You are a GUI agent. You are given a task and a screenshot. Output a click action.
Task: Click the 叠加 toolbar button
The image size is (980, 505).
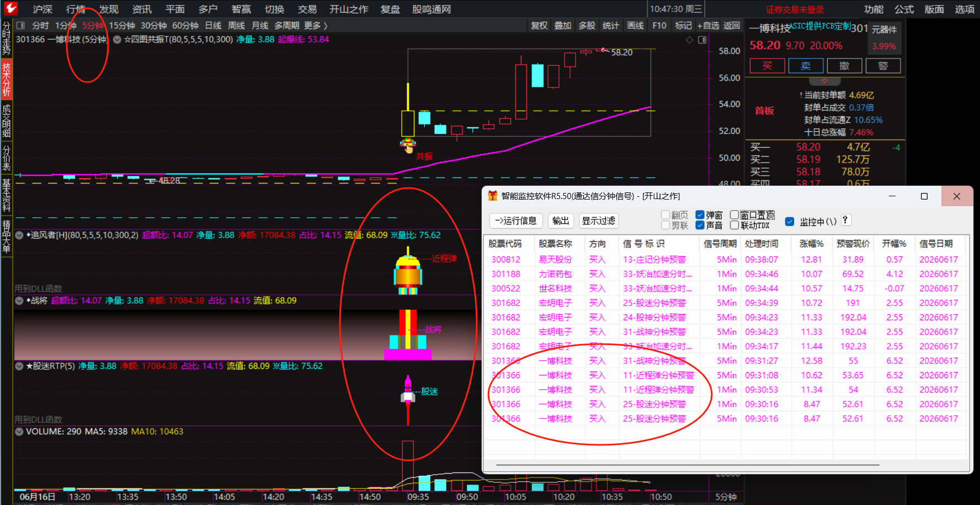tap(563, 25)
